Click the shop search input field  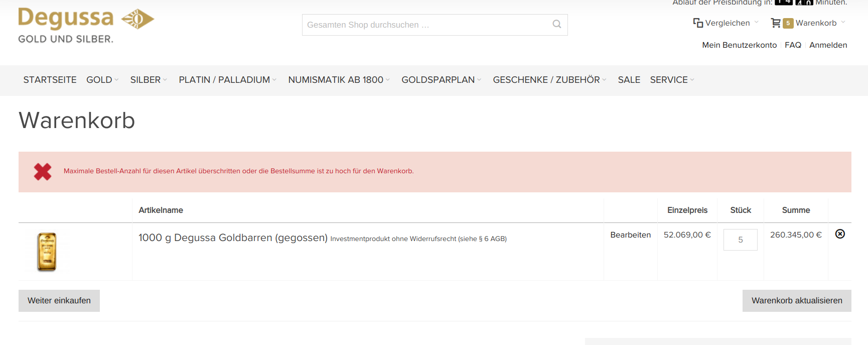pyautogui.click(x=426, y=25)
